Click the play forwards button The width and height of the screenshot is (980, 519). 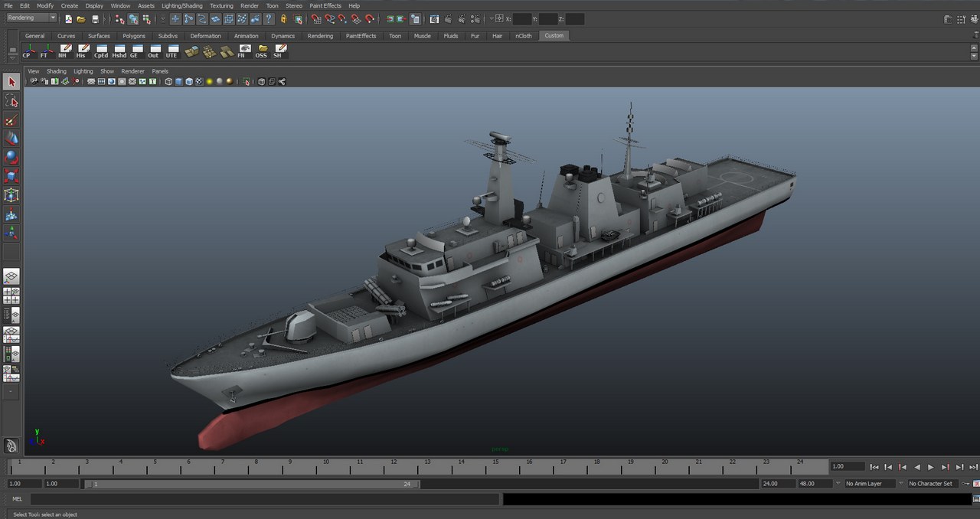[931, 467]
